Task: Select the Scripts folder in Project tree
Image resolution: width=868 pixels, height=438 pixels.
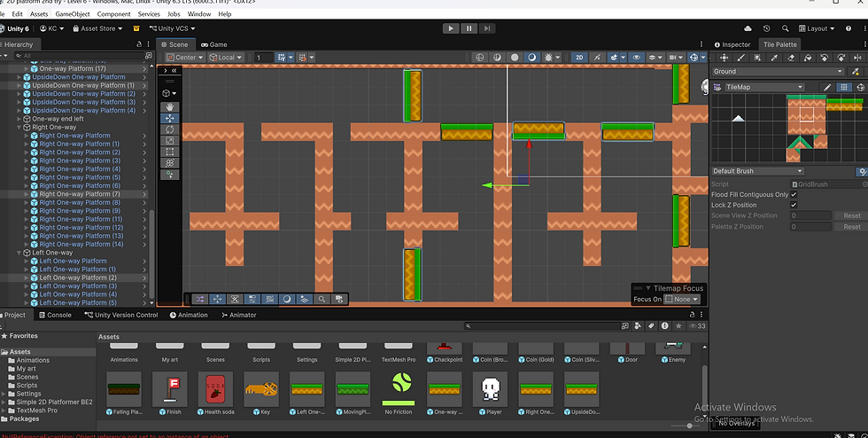Action: click(x=27, y=386)
